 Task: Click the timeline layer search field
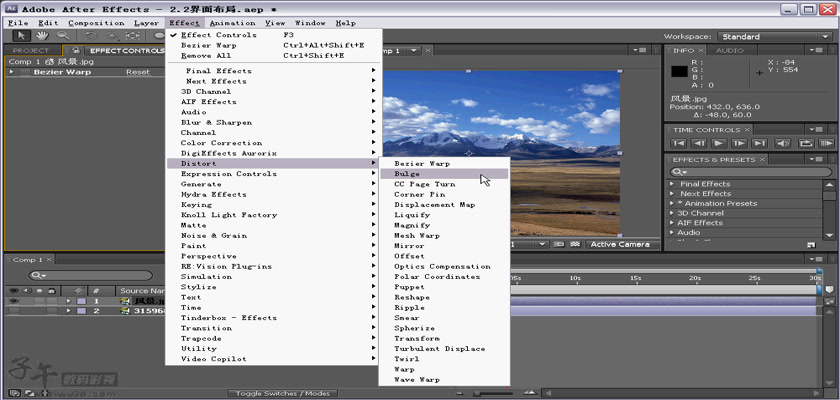(x=91, y=275)
